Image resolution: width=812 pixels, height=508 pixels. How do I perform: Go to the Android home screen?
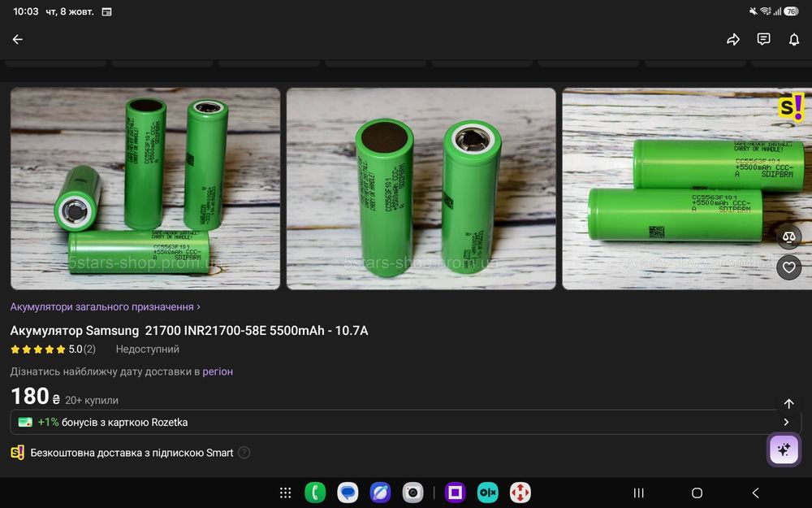[697, 493]
